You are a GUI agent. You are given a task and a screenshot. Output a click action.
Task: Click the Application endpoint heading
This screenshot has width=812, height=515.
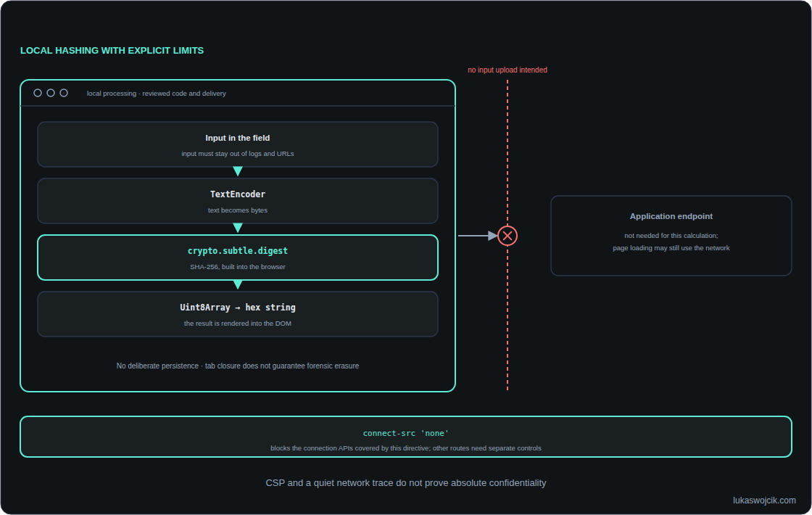671,216
